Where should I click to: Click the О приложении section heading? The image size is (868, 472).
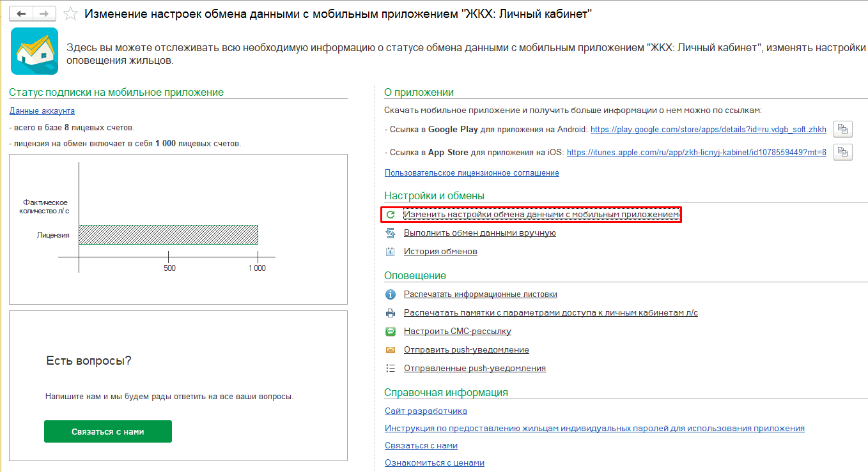(x=419, y=93)
